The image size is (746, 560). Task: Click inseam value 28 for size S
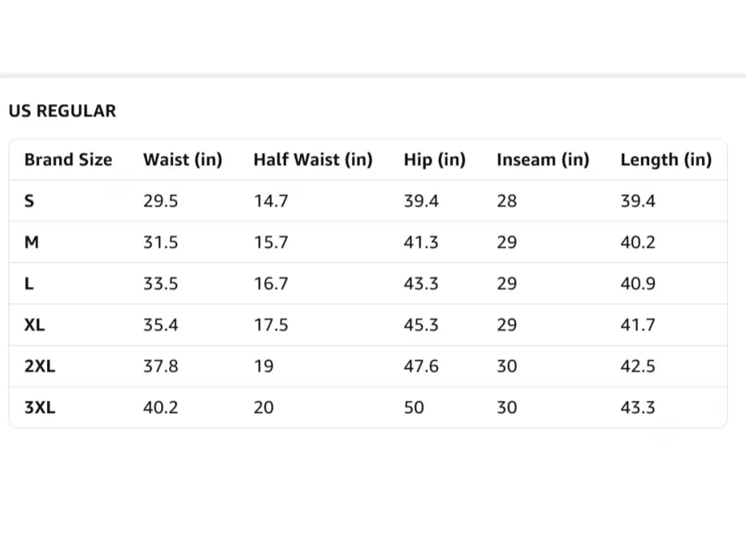506,202
